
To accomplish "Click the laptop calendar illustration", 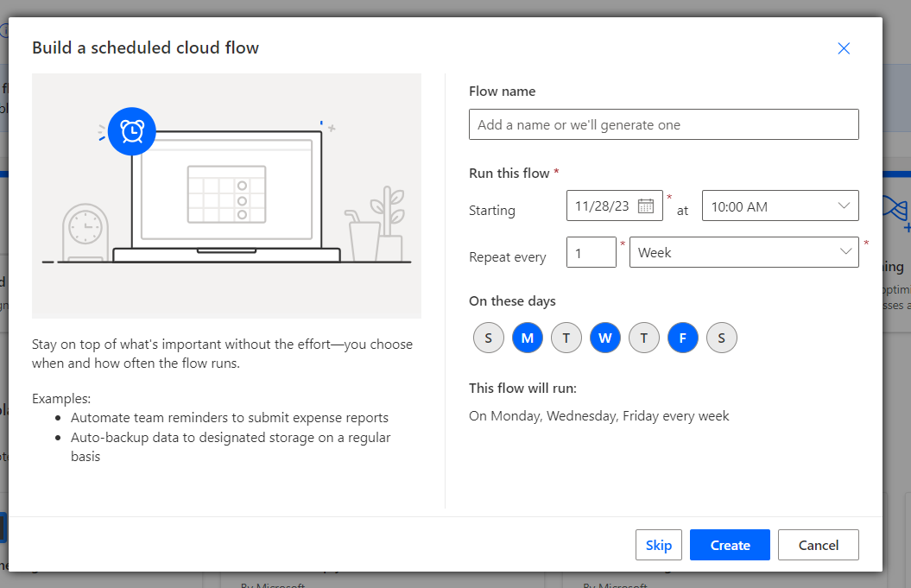I will point(226,194).
